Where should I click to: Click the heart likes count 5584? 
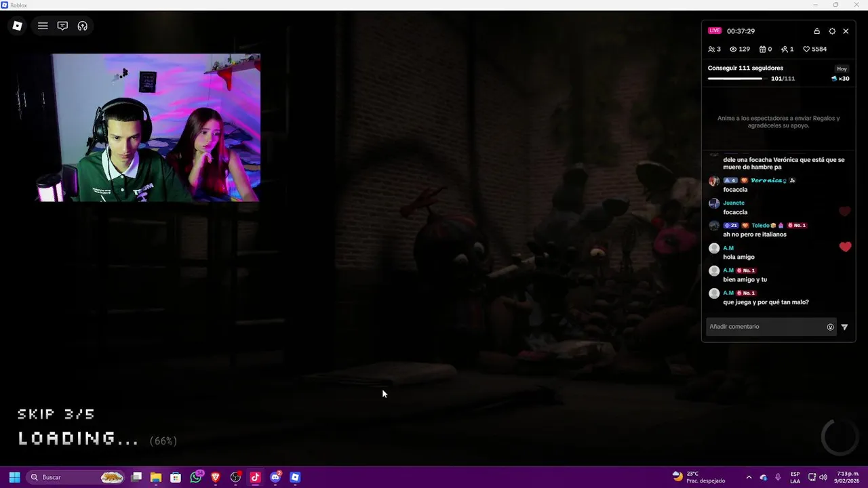(x=814, y=49)
